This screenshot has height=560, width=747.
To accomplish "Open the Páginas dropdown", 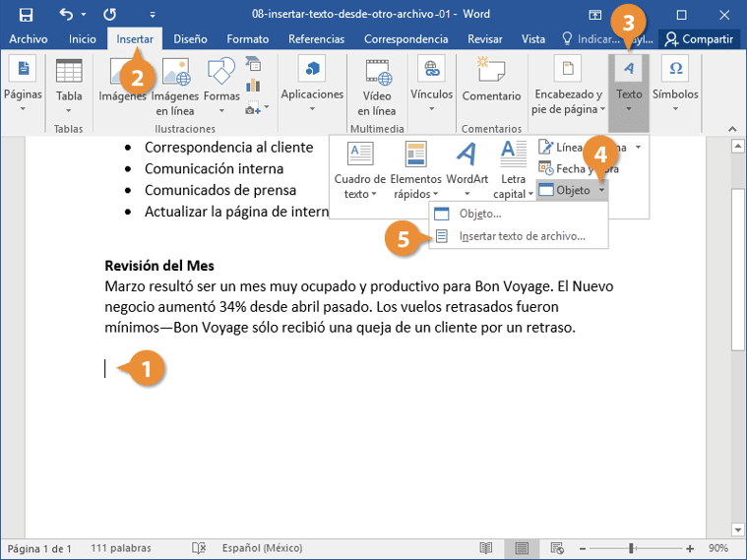I will click(x=23, y=85).
